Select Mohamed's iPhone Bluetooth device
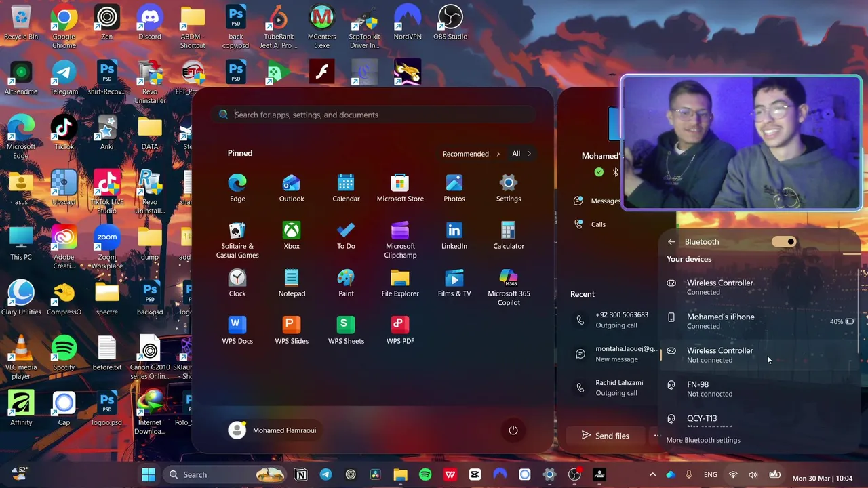868x488 pixels. point(759,321)
